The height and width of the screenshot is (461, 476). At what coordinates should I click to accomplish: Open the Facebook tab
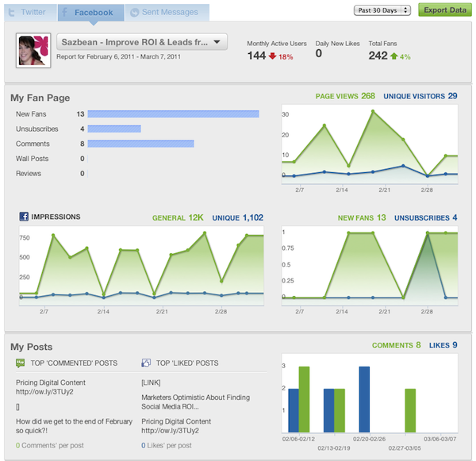point(87,13)
